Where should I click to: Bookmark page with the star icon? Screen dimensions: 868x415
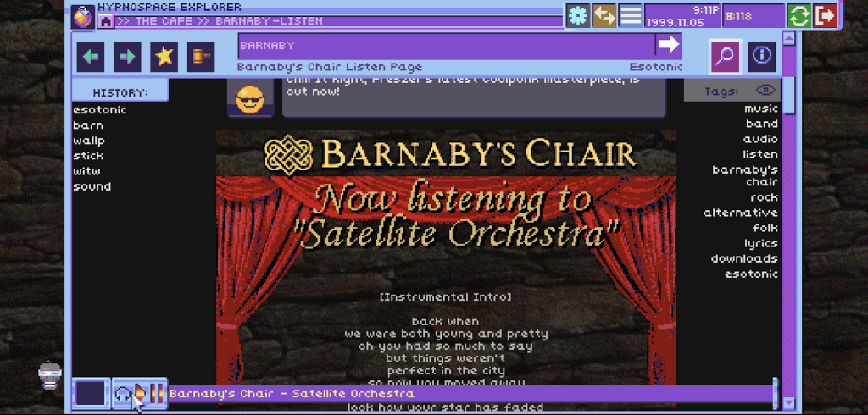point(164,57)
